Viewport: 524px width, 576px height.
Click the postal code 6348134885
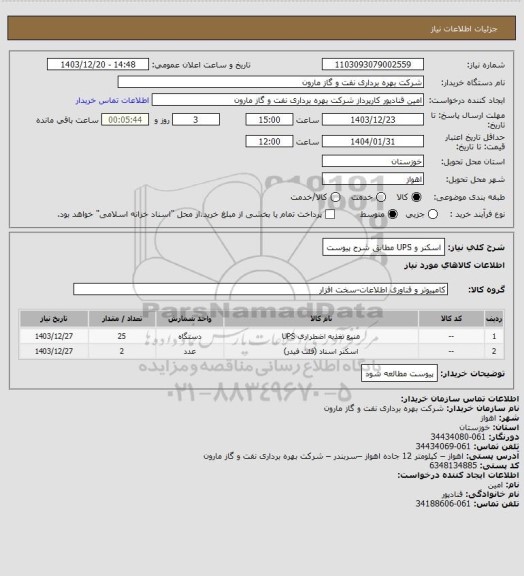point(453,465)
